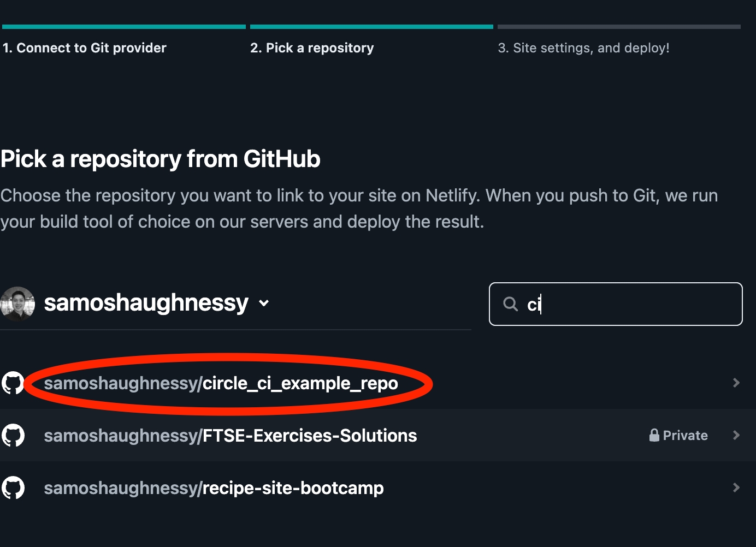The width and height of the screenshot is (756, 547).
Task: Open chevron arrow for FTSE-Exercises-Solutions row
Action: pos(736,435)
